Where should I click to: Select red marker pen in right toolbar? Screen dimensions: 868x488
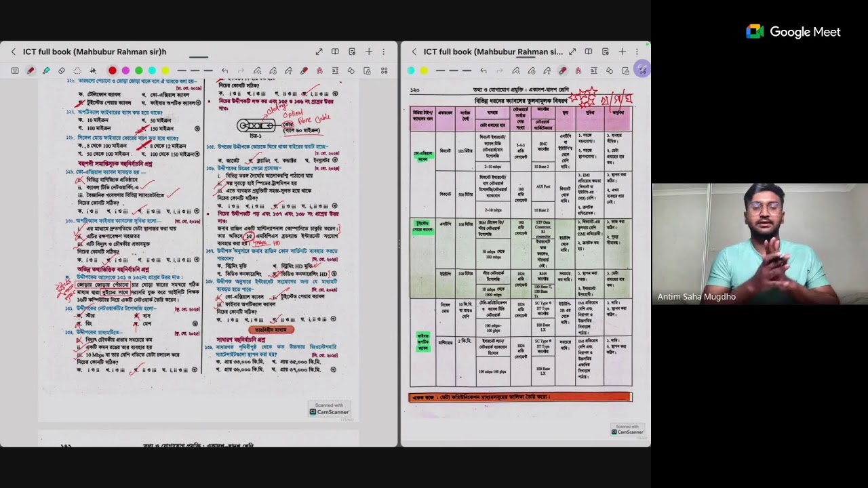pos(563,70)
